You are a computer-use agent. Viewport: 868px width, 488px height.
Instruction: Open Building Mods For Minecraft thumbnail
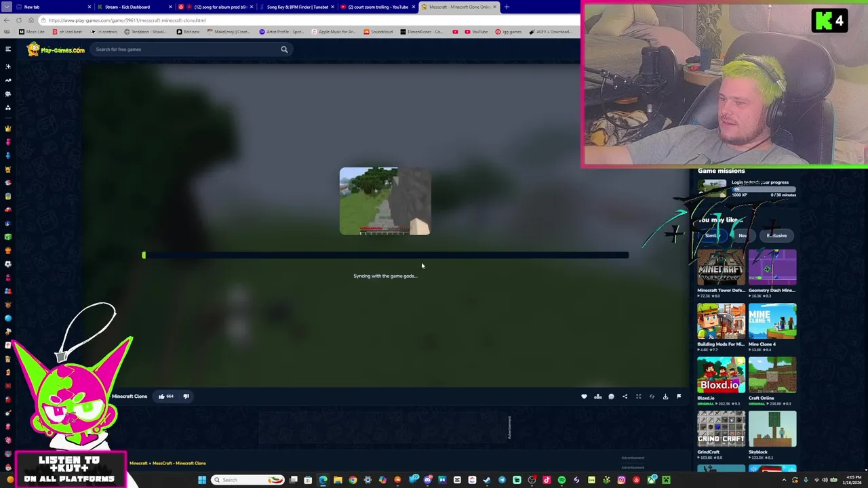click(721, 321)
